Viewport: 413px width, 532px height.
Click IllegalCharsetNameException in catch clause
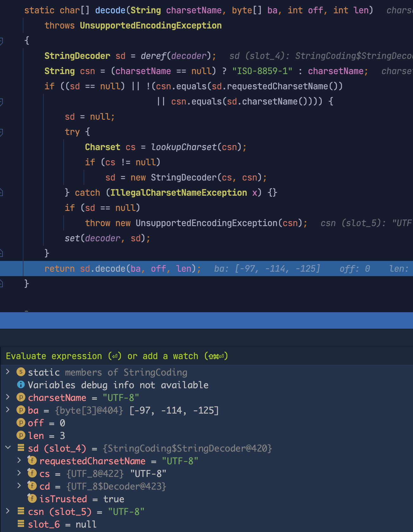pos(179,193)
